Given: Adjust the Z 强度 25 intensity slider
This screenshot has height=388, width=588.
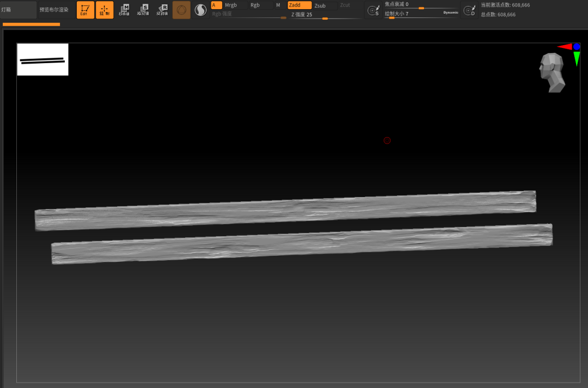Looking at the screenshot, I should pyautogui.click(x=326, y=15).
